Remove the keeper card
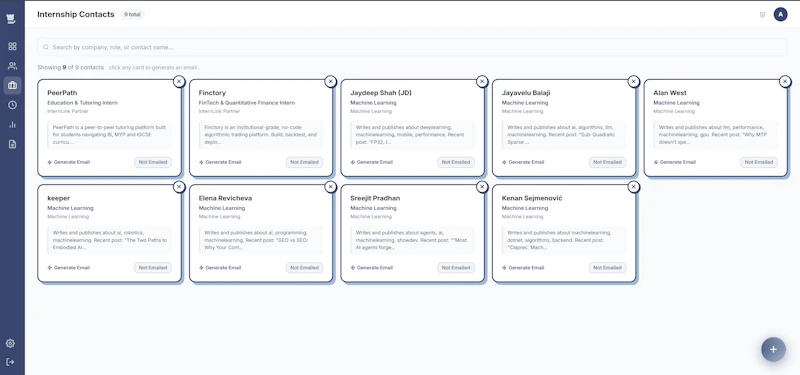Image resolution: width=800 pixels, height=375 pixels. point(179,187)
